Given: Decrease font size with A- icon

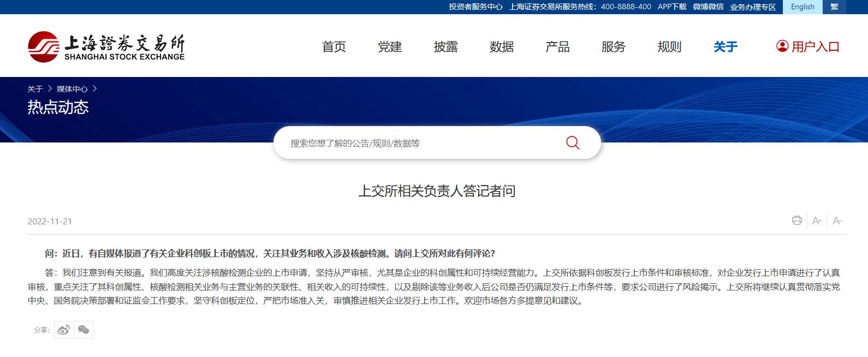Looking at the screenshot, I should click(x=837, y=221).
